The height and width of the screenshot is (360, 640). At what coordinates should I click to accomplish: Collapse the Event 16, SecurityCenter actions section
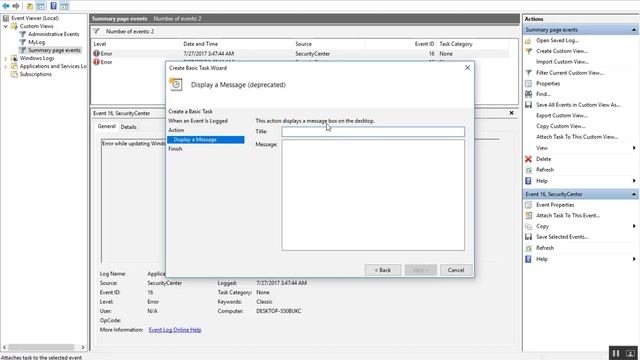[633, 194]
